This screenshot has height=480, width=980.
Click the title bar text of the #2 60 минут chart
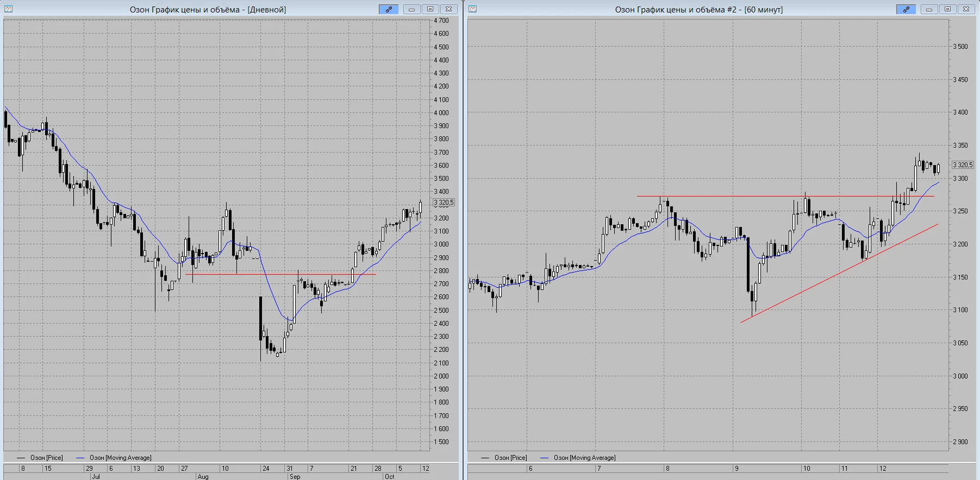(x=699, y=10)
